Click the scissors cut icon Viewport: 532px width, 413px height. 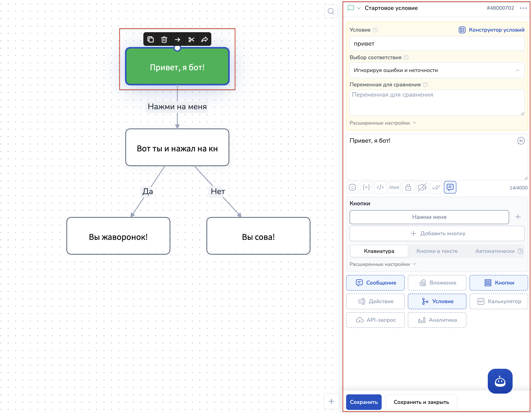coord(191,39)
